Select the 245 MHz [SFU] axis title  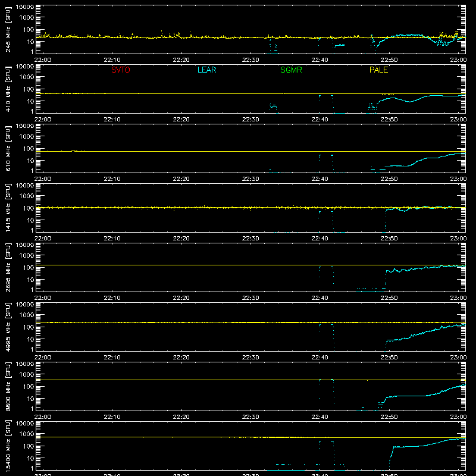point(8,29)
